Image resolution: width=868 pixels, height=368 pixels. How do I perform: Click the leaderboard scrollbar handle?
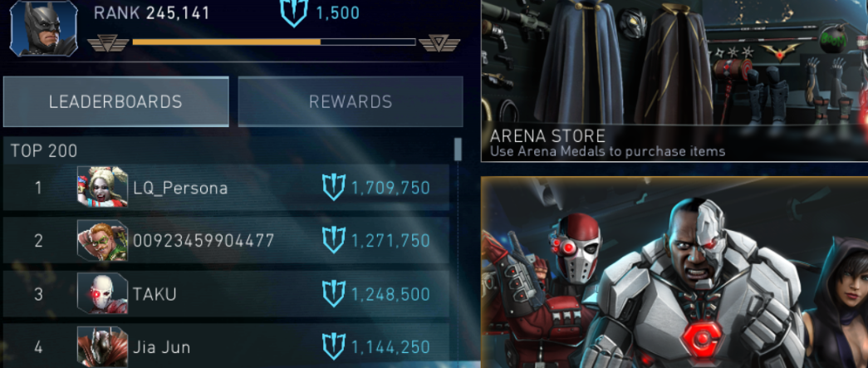point(458,150)
